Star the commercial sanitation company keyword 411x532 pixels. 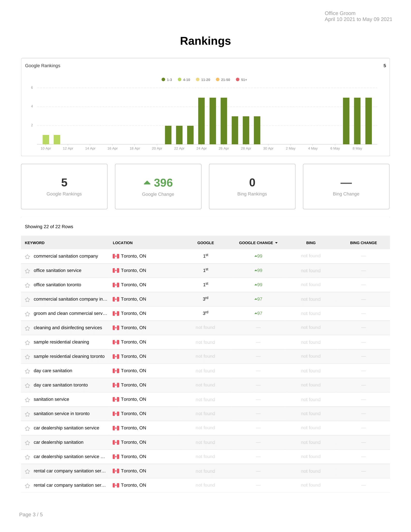(x=27, y=257)
